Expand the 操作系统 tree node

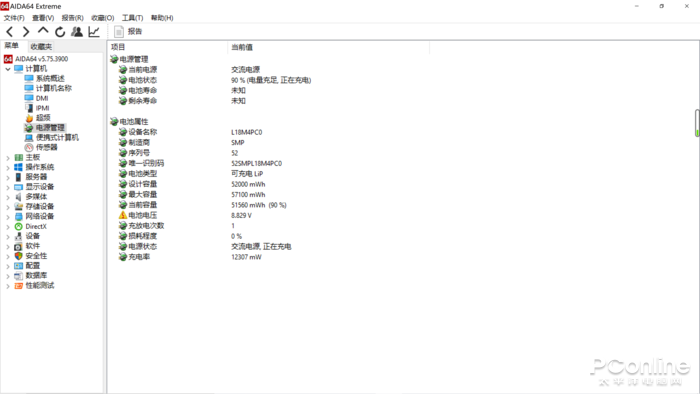[8, 167]
